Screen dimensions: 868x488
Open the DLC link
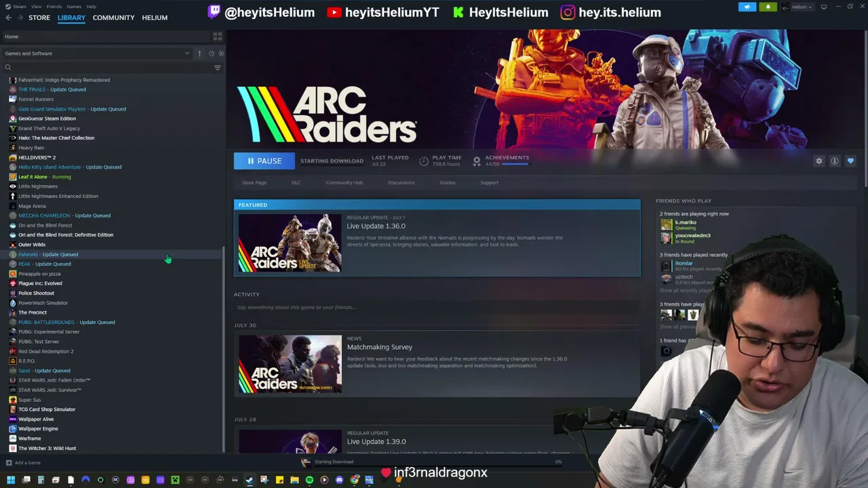[296, 183]
